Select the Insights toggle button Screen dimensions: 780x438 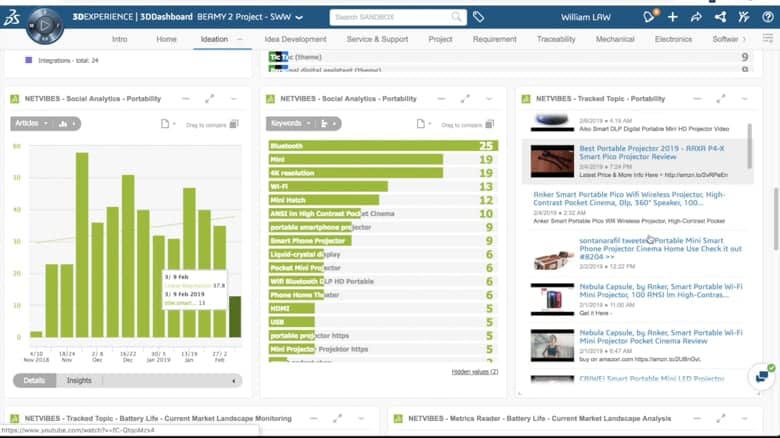79,380
